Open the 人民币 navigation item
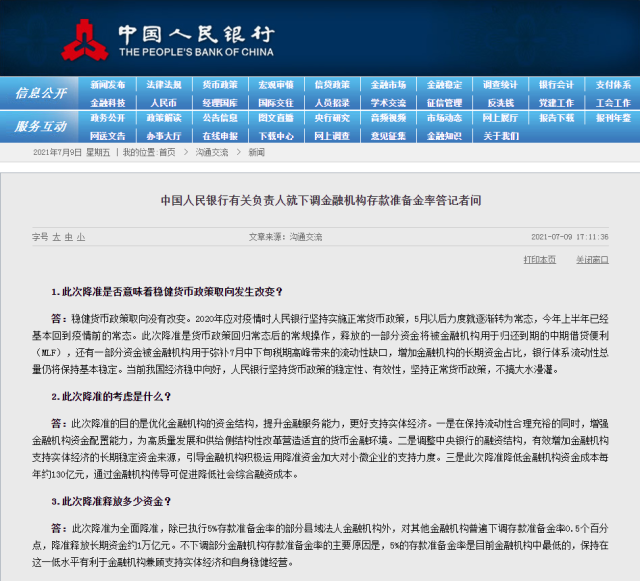The width and height of the screenshot is (640, 581). pos(164,103)
